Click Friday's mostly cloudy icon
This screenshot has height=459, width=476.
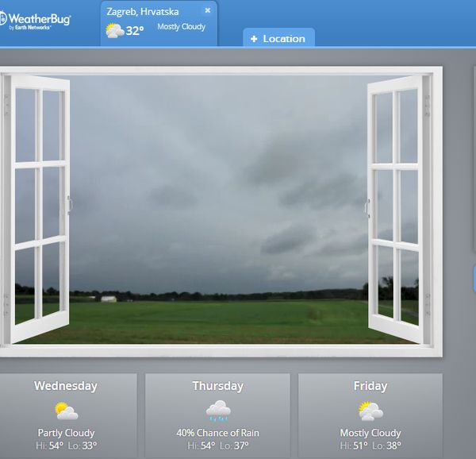point(370,411)
